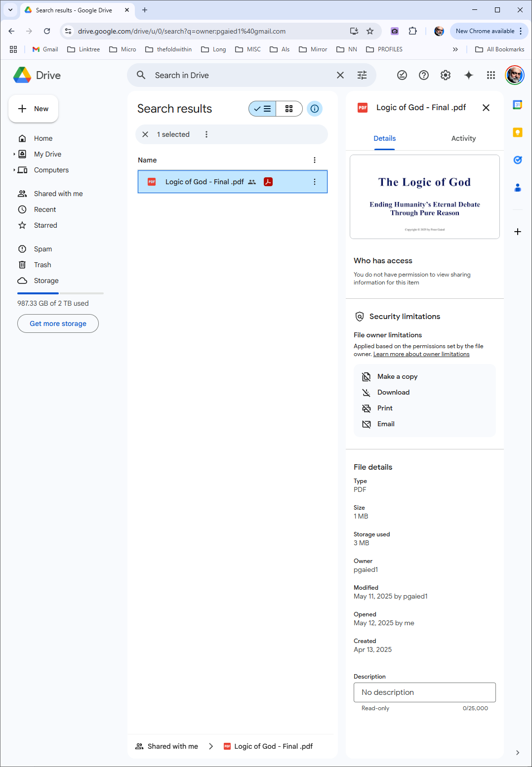The image size is (532, 767).
Task: Bookmark this page with star icon
Action: pos(370,31)
